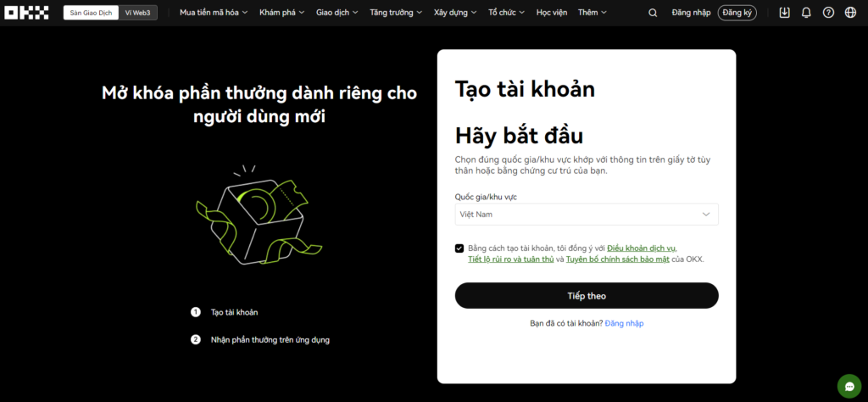
Task: Expand the Mua tiền mã hóa menu
Action: (x=213, y=13)
